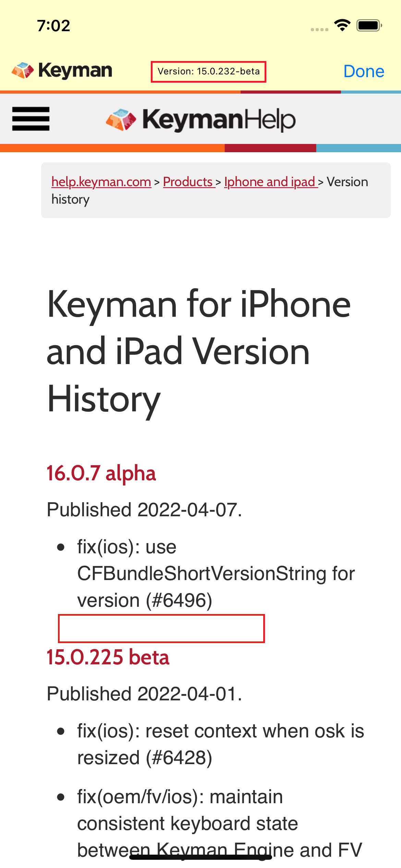Tap the Done button
The width and height of the screenshot is (401, 868).
coord(364,71)
